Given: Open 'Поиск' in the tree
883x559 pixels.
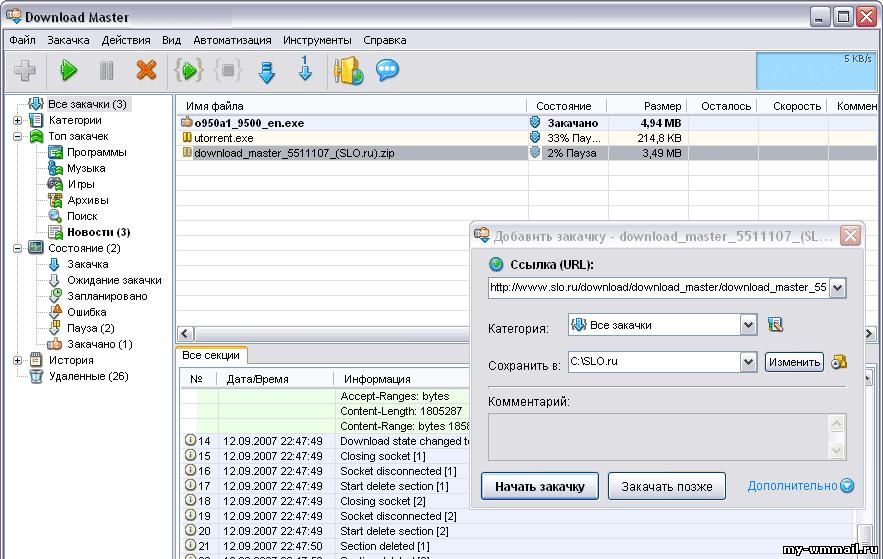Looking at the screenshot, I should [82, 216].
